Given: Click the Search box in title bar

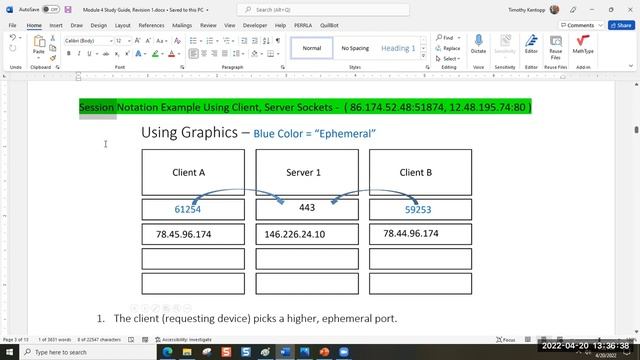Looking at the screenshot, I should click(x=323, y=9).
